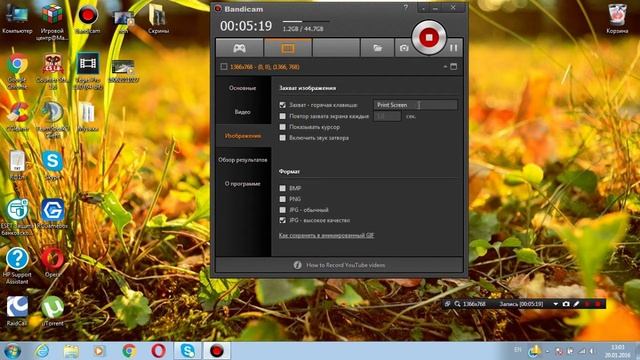Open Google Chrome desktop icon
This screenshot has height=360, width=640.
click(17, 71)
